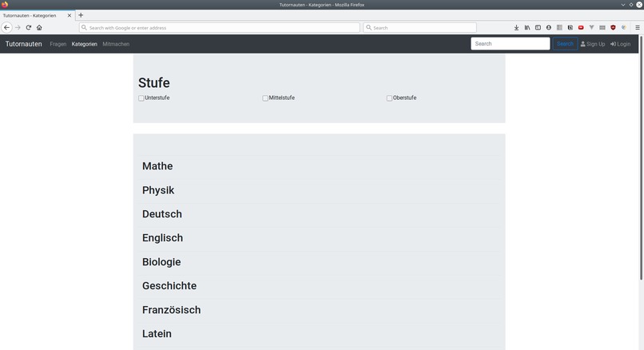Focus the Firefox toolbar Search box
Screen dimensions: 644x350
click(419, 27)
